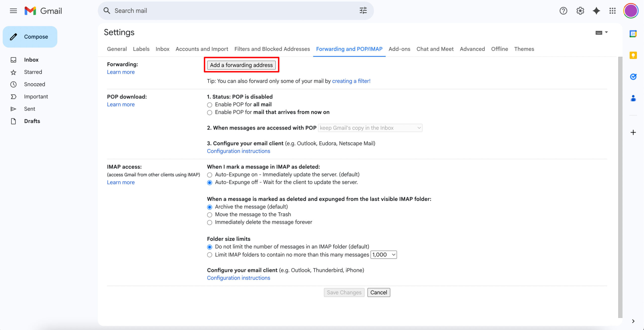This screenshot has width=644, height=330.
Task: Click the Important label icon
Action: coord(13,97)
